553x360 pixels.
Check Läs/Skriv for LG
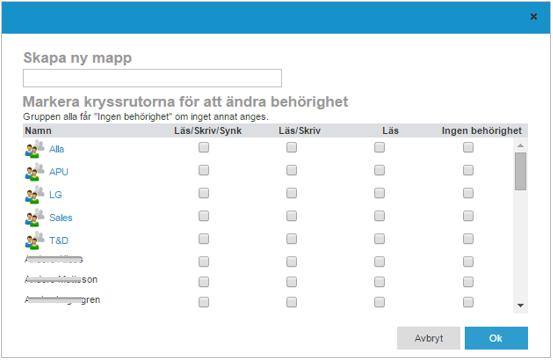click(x=291, y=193)
